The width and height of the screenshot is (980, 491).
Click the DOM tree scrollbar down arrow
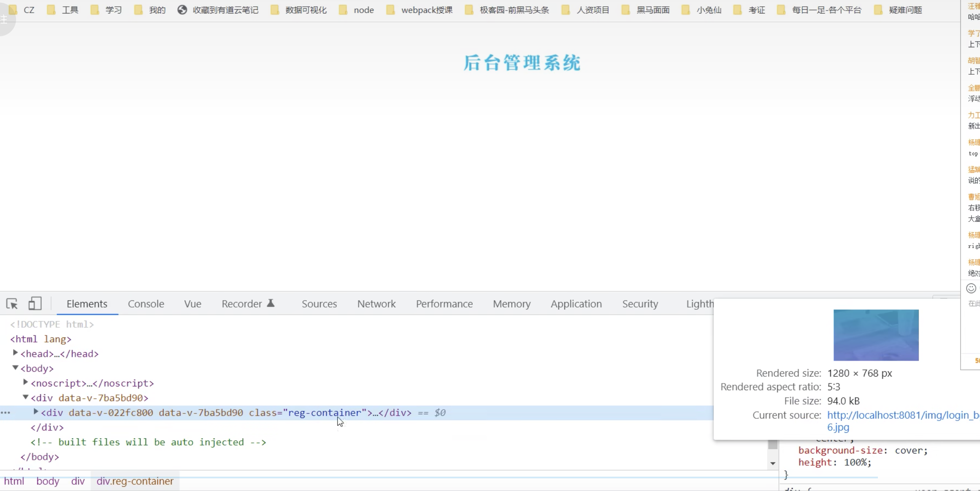[773, 463]
